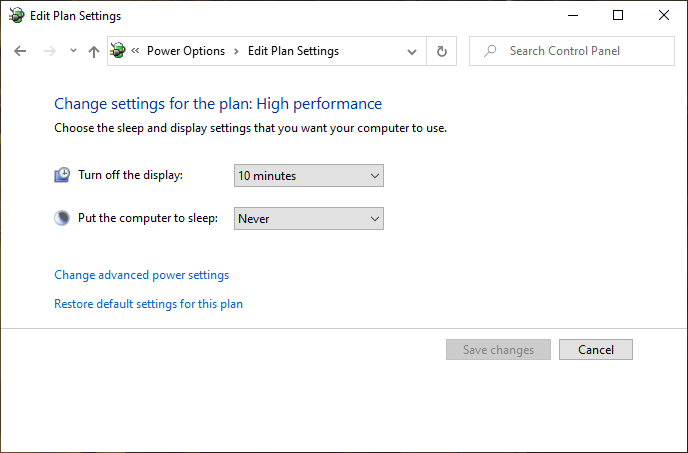Click the search magnifier icon
Viewport: 688px width, 453px height.
coord(490,51)
